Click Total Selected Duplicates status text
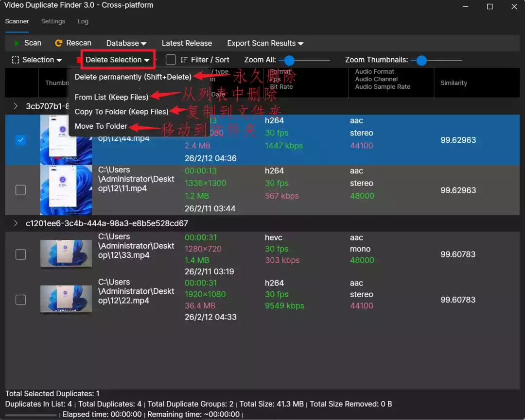The image size is (525, 420). coord(52,394)
